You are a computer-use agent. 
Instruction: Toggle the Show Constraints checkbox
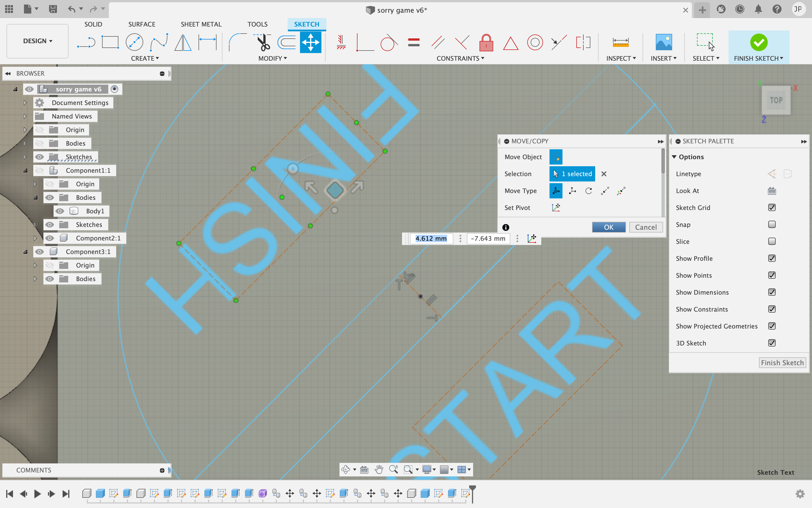[772, 309]
